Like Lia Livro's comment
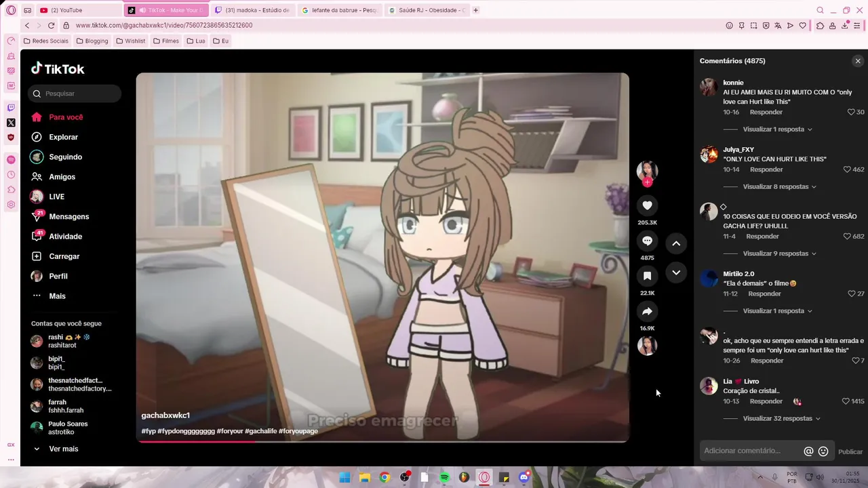 [846, 401]
